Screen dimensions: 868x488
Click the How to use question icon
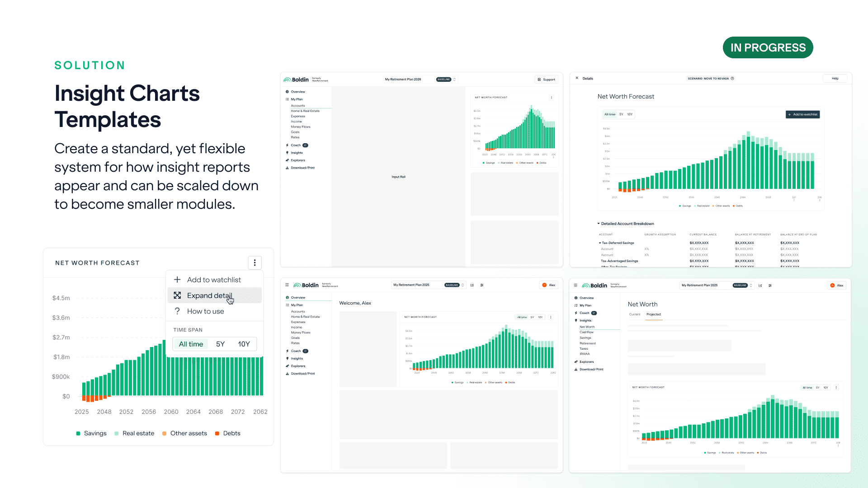[x=177, y=311]
